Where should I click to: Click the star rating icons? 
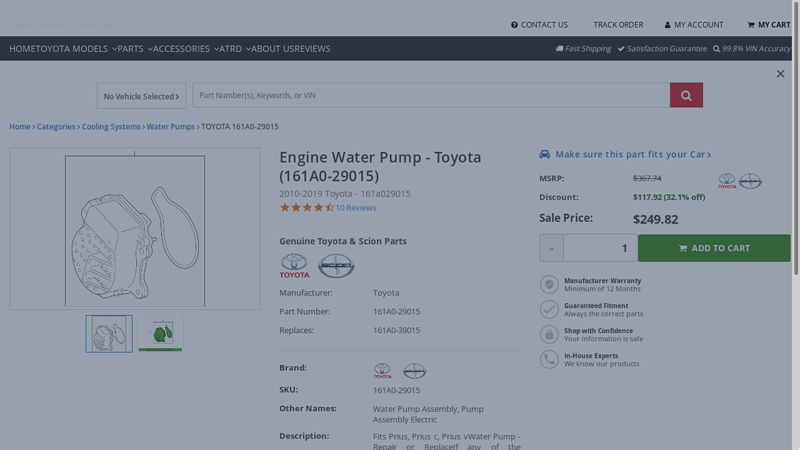(307, 207)
